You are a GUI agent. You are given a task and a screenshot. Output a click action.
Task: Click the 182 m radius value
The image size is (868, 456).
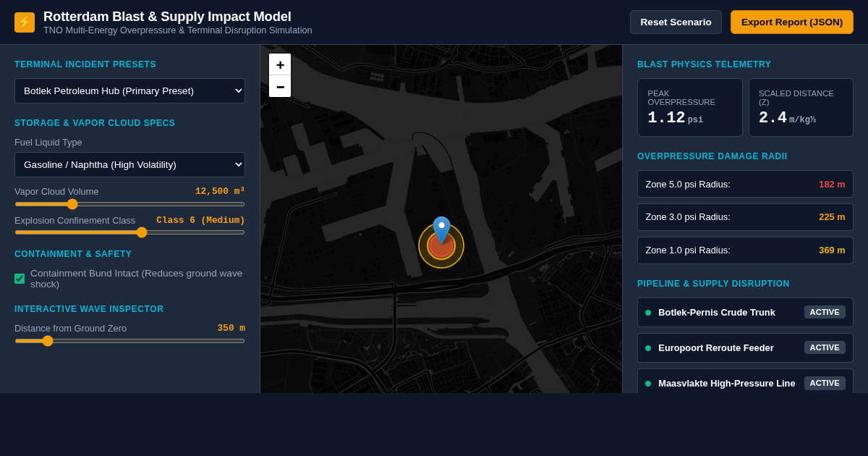832,184
